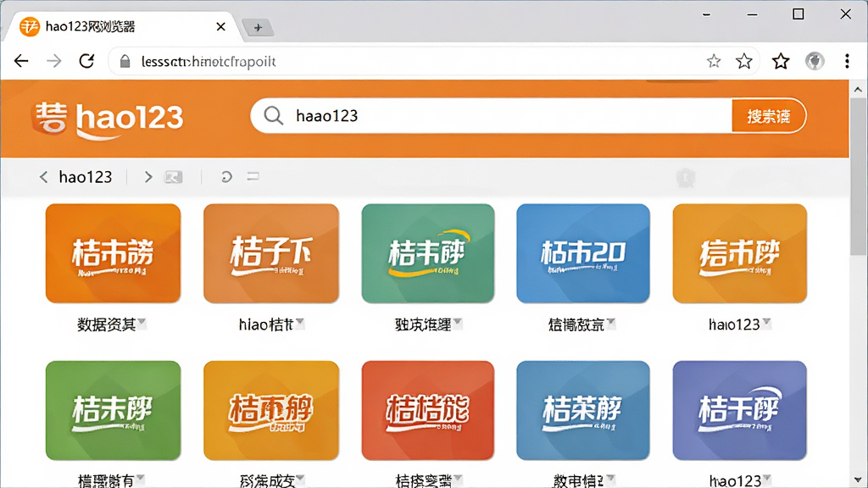The image size is (868, 488).
Task: Open the browser three-dot menu
Action: [x=847, y=61]
